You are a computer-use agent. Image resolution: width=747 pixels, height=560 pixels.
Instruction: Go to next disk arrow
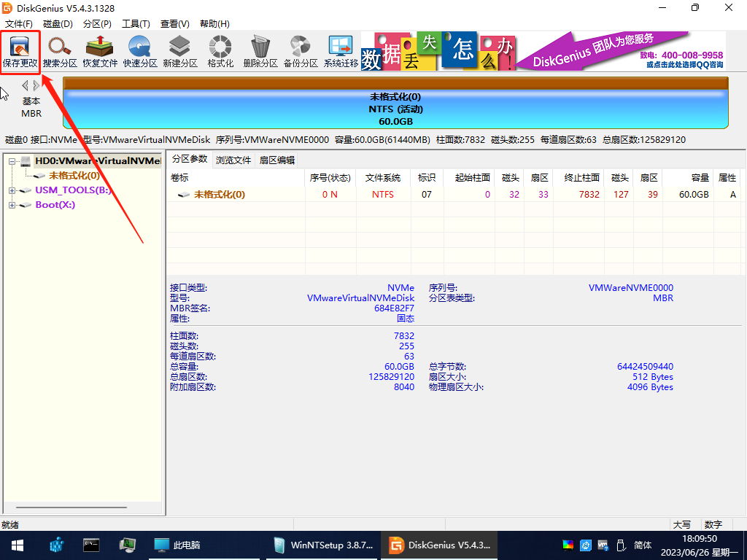click(x=36, y=86)
